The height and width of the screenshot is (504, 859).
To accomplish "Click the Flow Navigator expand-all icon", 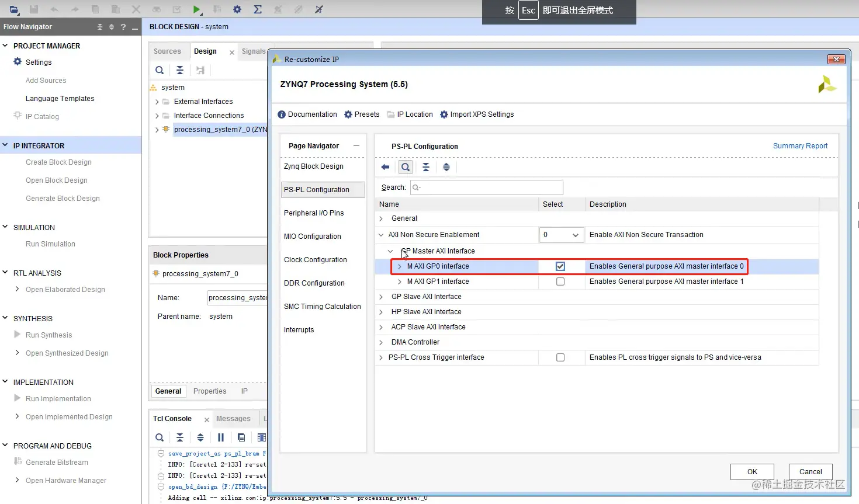I will [112, 27].
